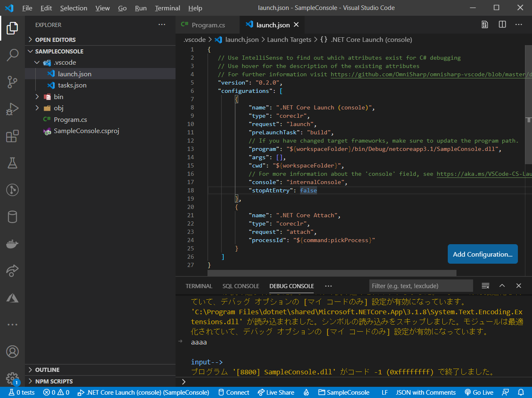Show more panel tabs ellipsis
Screen dimensions: 532x398
(x=329, y=286)
